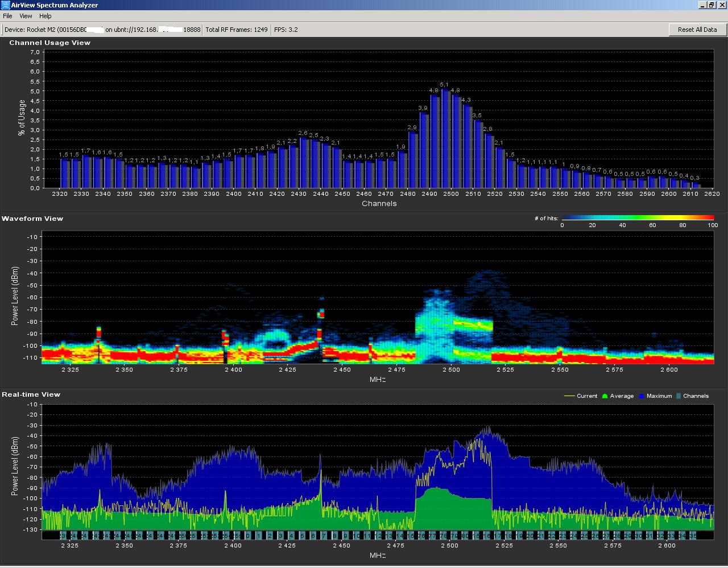Viewport: 728px width, 568px height.
Task: Close the AirView Spectrum Analyzer window
Action: point(721,5)
